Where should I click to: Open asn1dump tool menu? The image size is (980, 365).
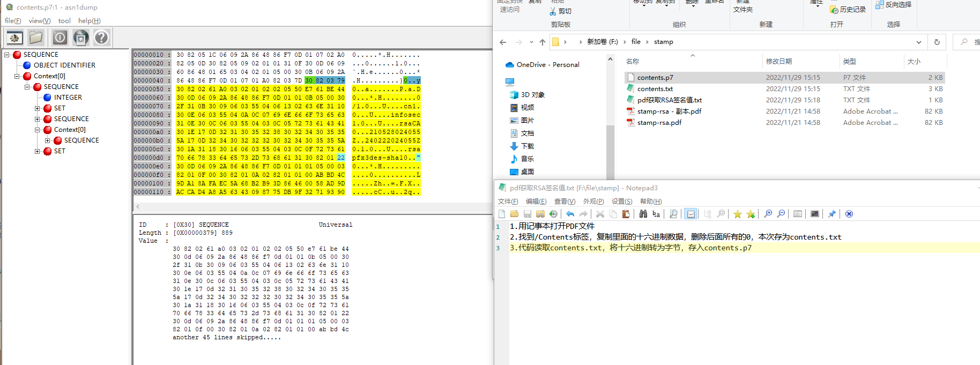pyautogui.click(x=64, y=21)
